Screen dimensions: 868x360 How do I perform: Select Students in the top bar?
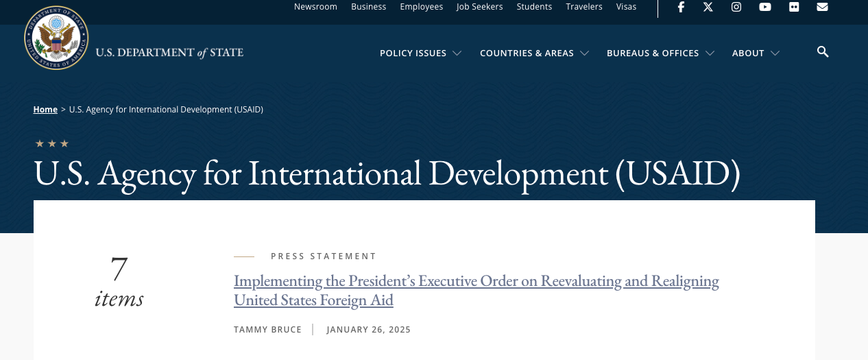(x=534, y=7)
